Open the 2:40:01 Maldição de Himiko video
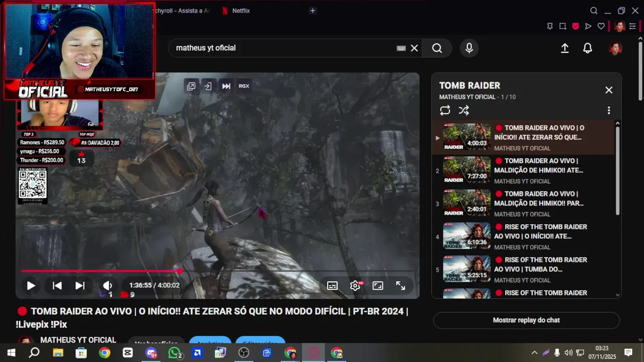 523,203
